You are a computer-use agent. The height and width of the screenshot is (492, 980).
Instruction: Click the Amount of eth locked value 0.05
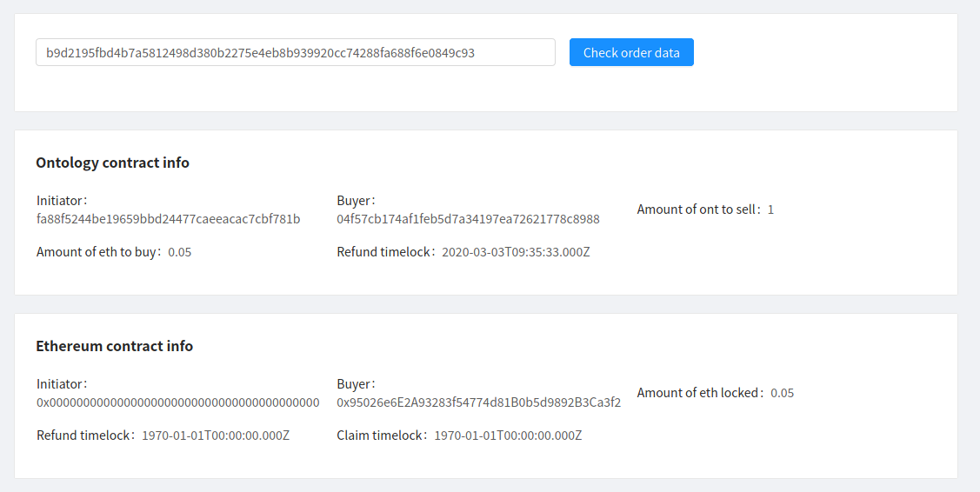point(783,393)
